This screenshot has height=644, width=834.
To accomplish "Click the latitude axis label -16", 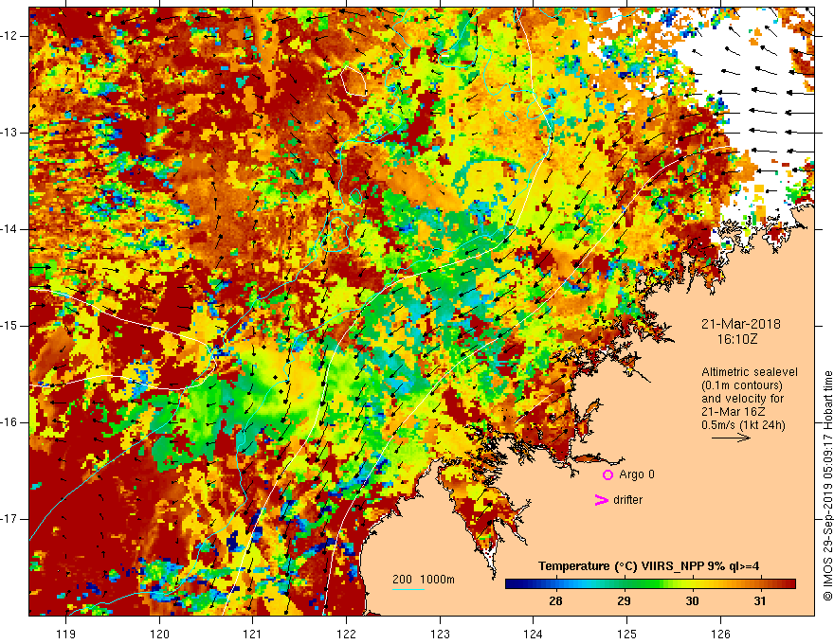I will [x=9, y=422].
